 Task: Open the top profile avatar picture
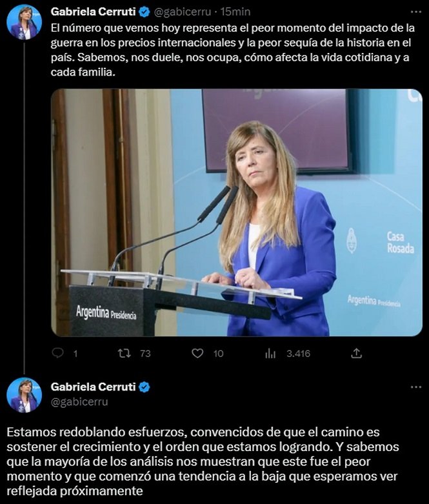pos(24,22)
